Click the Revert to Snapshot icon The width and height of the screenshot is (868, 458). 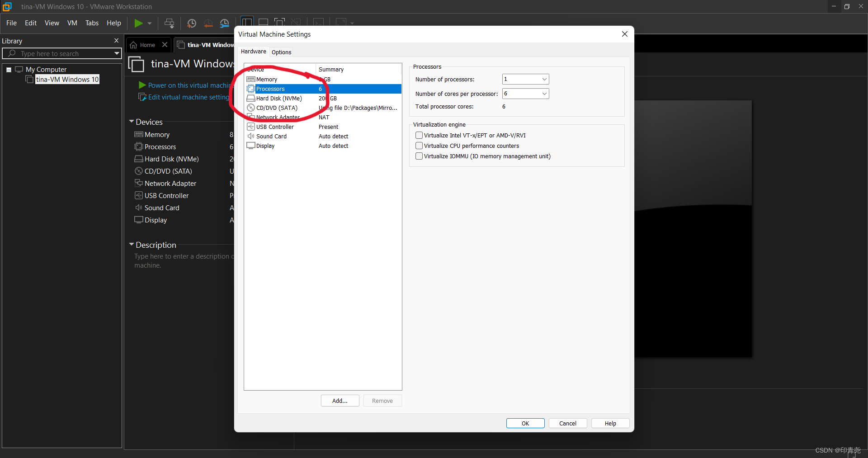pyautogui.click(x=208, y=23)
